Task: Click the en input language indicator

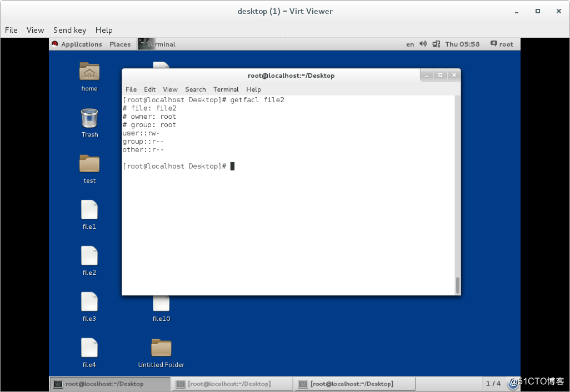Action: [410, 44]
